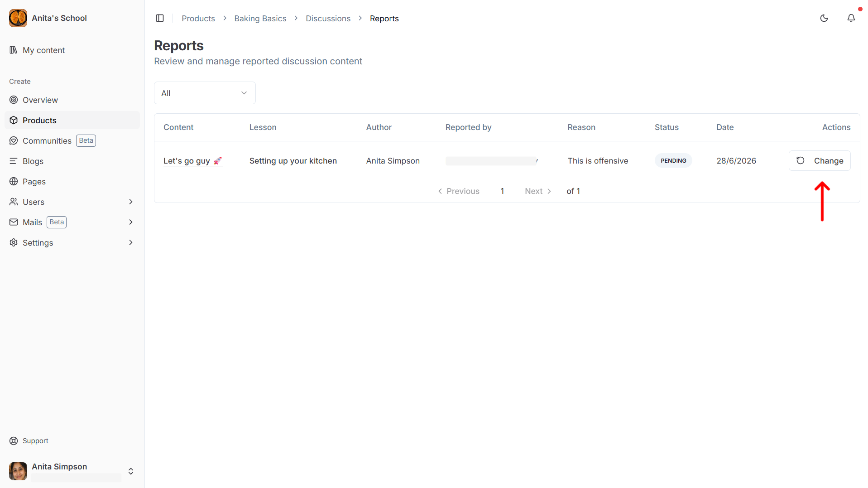Click the PENDING status badge
This screenshot has width=868, height=488.
point(673,160)
